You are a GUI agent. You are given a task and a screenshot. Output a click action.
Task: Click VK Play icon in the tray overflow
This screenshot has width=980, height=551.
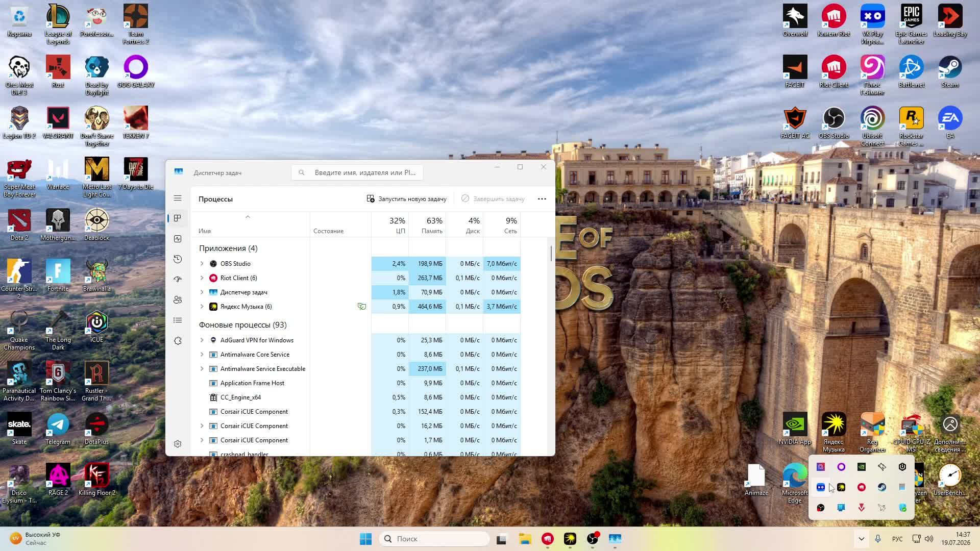tap(821, 487)
